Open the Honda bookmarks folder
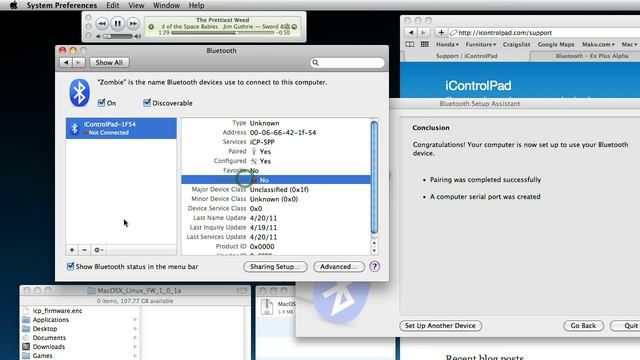This screenshot has height=360, width=640. click(447, 44)
